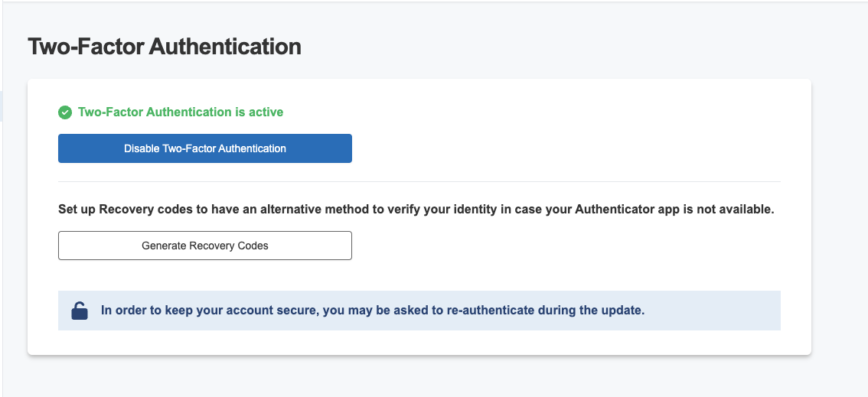
Task: Click the word 'Authentication' in the page heading
Action: click(225, 47)
